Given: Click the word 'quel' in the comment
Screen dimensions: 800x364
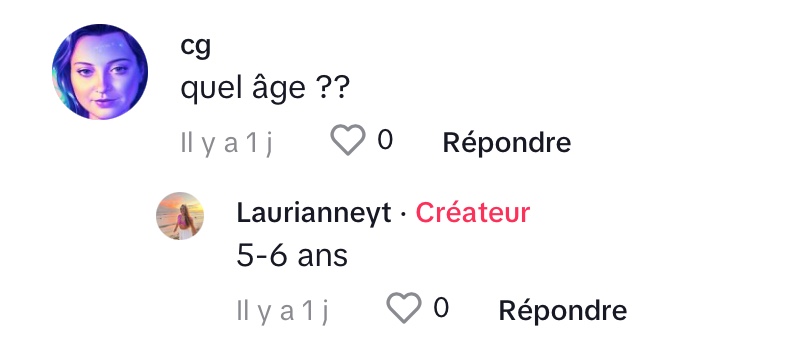Looking at the screenshot, I should pos(211,89).
